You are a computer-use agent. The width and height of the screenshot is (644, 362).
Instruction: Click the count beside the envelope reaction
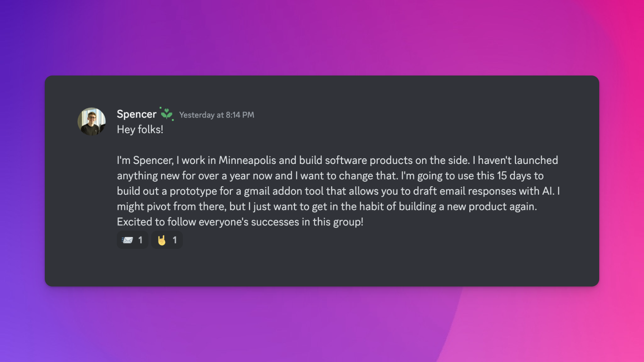click(140, 240)
